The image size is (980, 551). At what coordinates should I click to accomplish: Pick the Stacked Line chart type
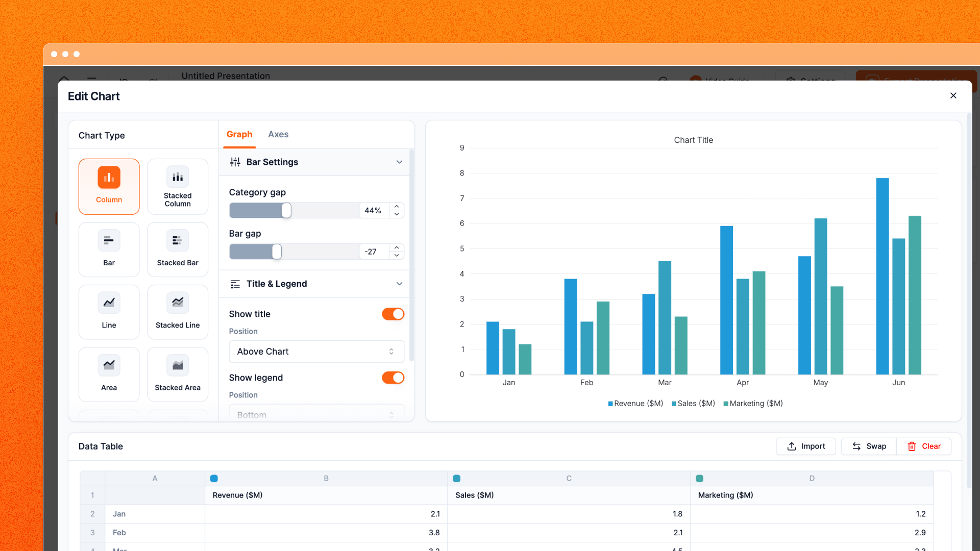(178, 312)
